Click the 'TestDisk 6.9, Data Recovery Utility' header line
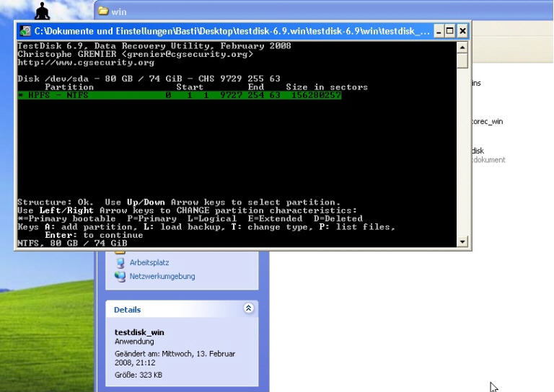The width and height of the screenshot is (554, 392). coord(154,46)
